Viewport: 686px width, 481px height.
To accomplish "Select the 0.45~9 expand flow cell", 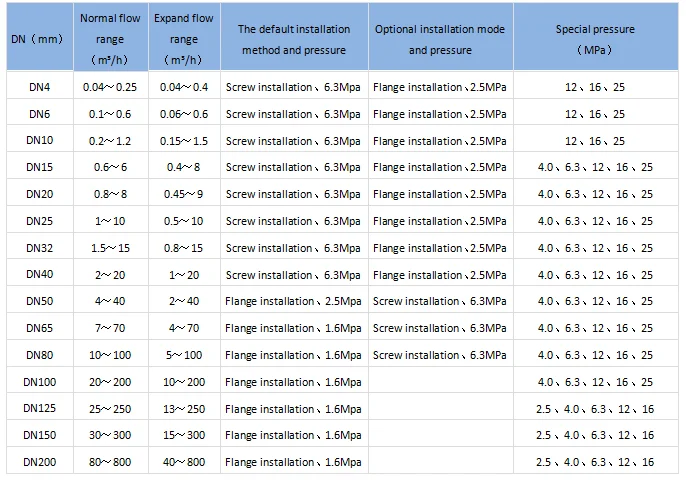I will point(185,194).
